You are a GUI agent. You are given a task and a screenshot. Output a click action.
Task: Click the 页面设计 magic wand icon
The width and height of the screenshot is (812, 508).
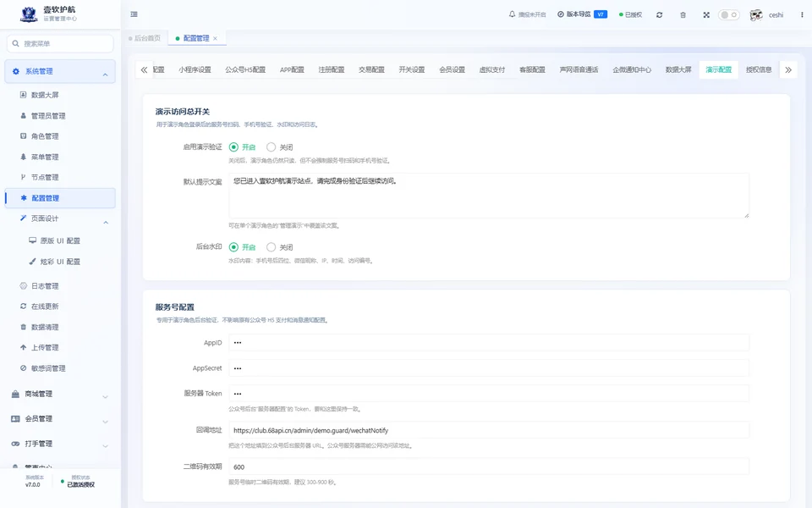(23, 218)
